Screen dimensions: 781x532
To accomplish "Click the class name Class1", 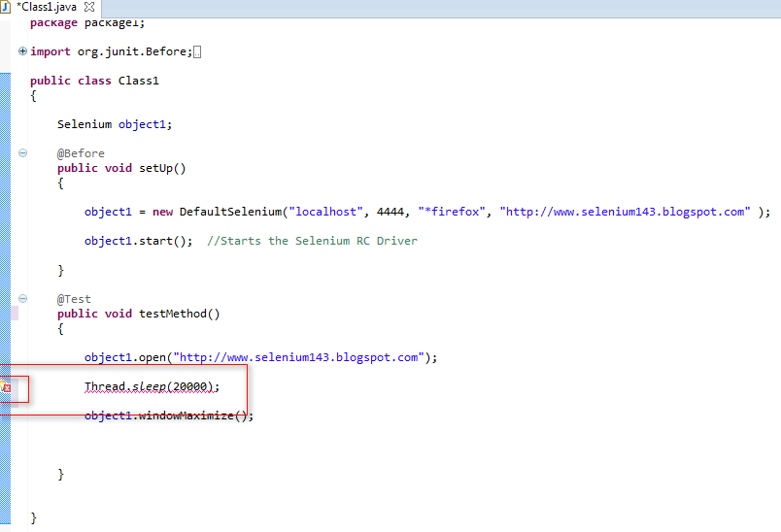I will point(139,81).
